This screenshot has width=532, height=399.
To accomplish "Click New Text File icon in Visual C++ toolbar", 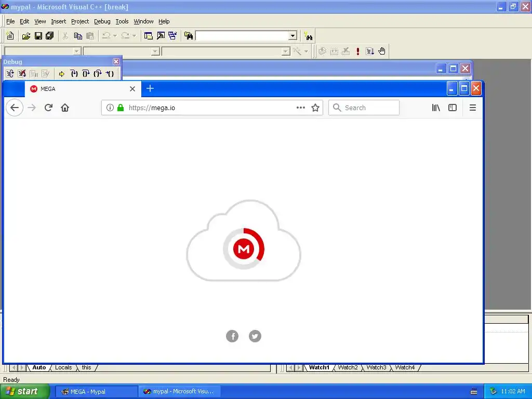I will [x=10, y=36].
